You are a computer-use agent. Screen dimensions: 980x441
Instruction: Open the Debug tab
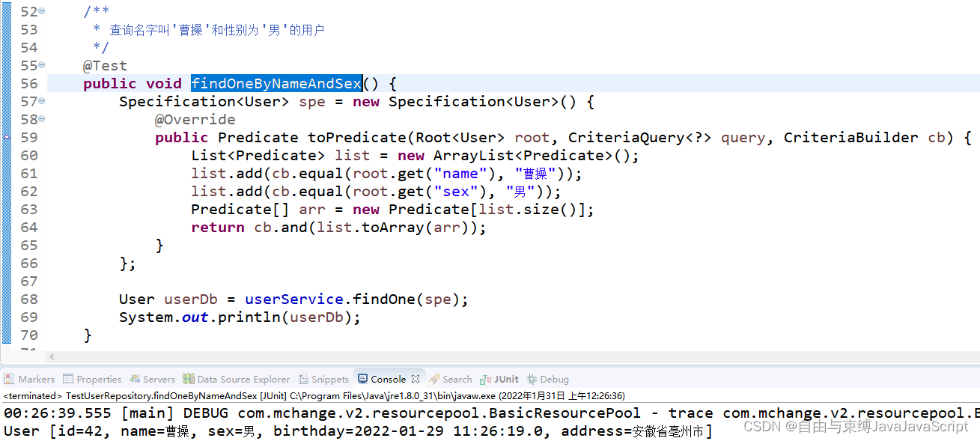[548, 379]
